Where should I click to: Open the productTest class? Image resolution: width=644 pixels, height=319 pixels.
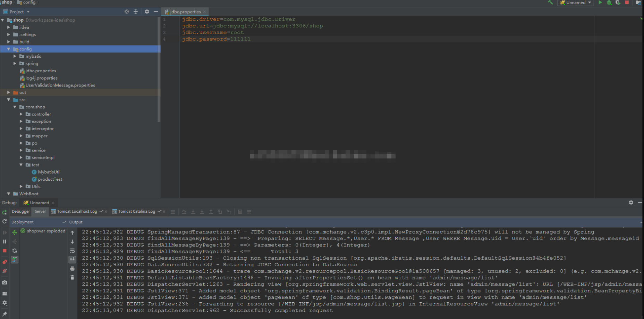tap(47, 179)
